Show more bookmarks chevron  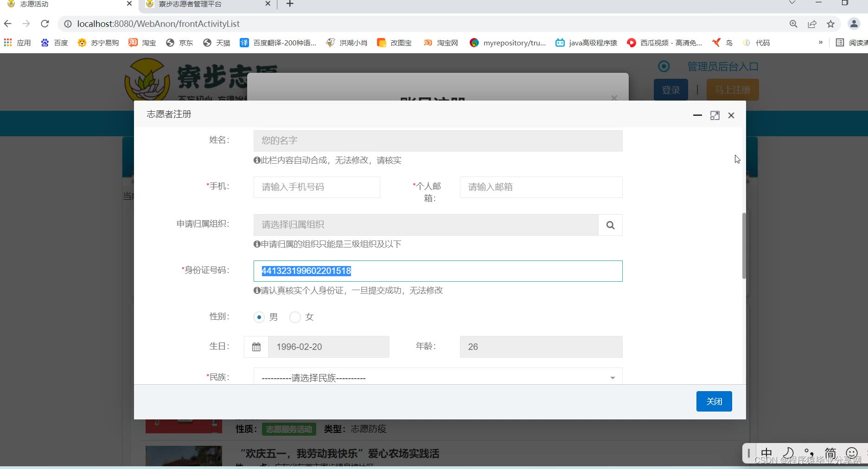tap(821, 43)
